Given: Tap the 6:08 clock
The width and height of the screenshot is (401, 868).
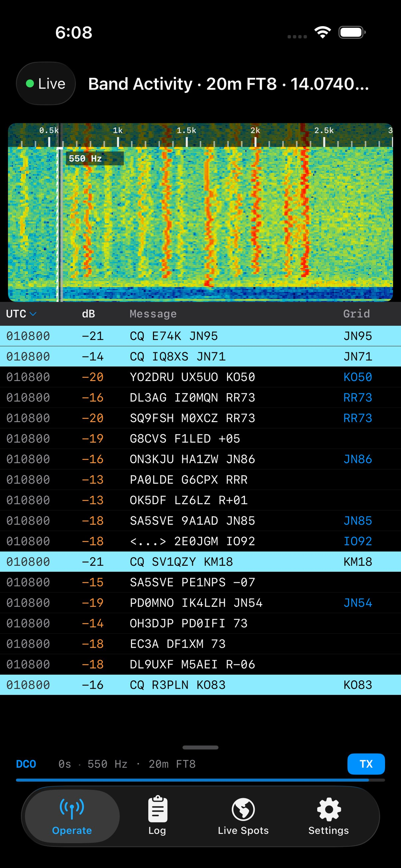Looking at the screenshot, I should [74, 32].
